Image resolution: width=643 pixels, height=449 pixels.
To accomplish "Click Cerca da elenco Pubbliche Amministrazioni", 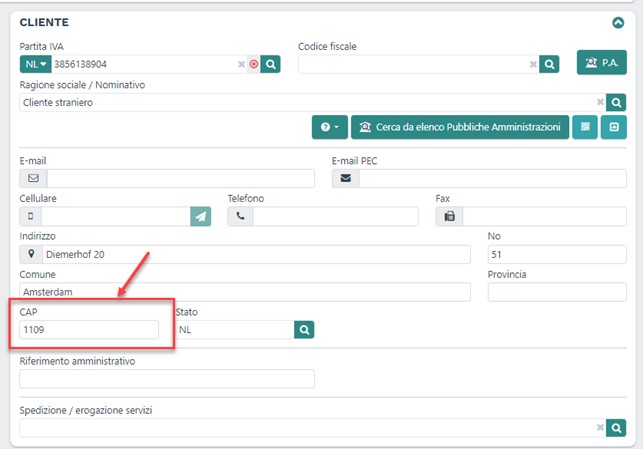I will pyautogui.click(x=460, y=128).
